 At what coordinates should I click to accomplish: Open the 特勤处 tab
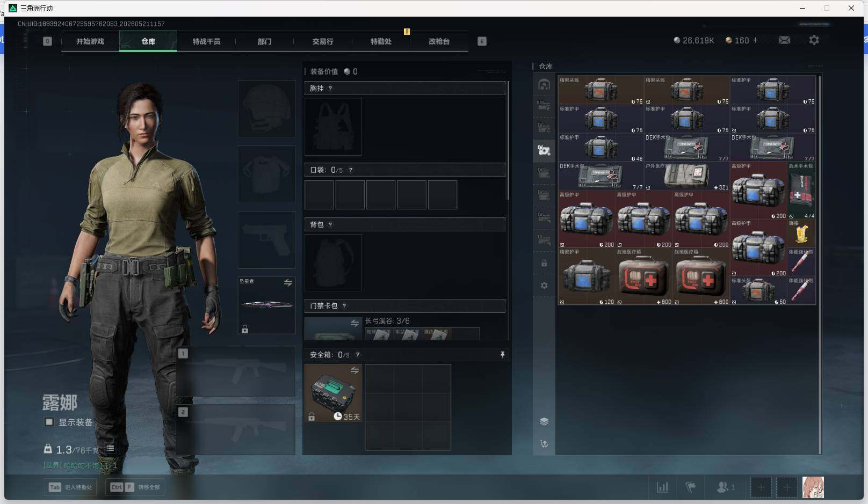(x=381, y=41)
